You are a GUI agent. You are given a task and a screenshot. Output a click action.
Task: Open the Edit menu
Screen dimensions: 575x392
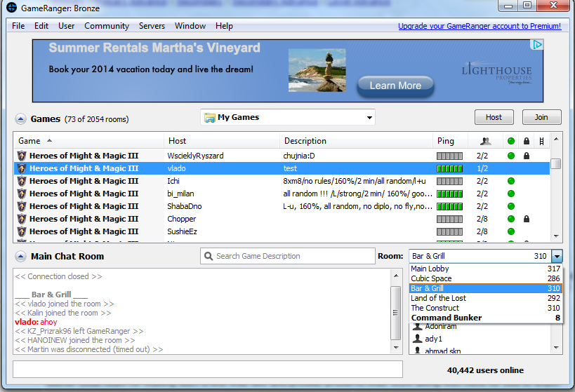click(x=41, y=26)
